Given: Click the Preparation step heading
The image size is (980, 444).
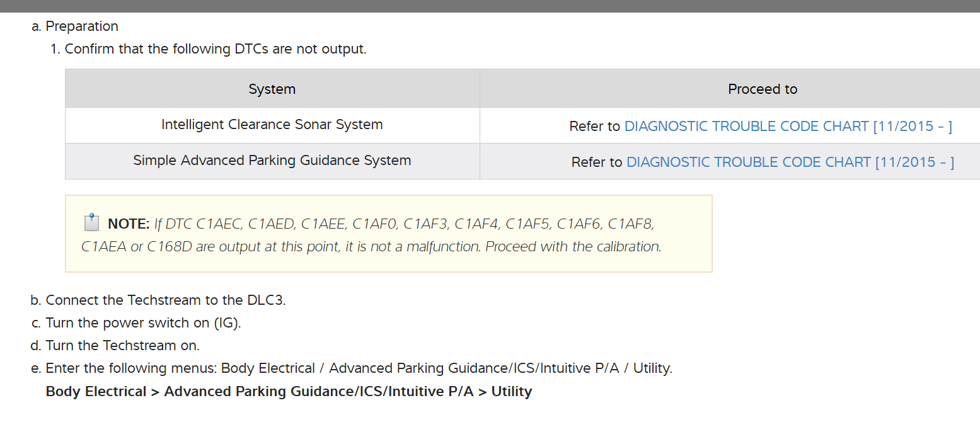Looking at the screenshot, I should [82, 26].
